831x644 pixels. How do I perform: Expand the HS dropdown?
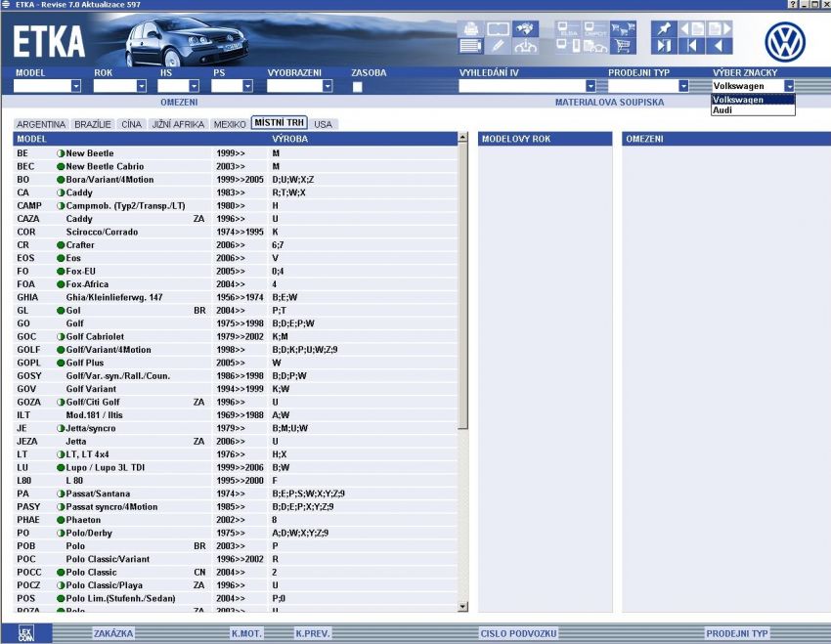click(194, 86)
